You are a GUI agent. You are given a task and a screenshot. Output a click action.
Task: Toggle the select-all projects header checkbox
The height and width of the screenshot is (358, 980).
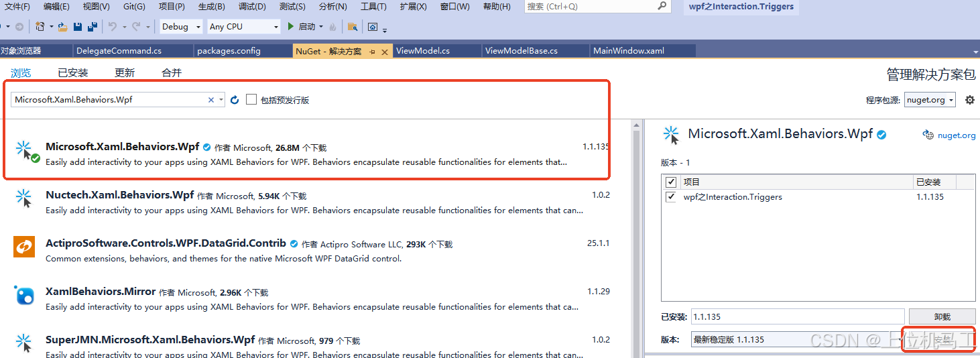[671, 182]
